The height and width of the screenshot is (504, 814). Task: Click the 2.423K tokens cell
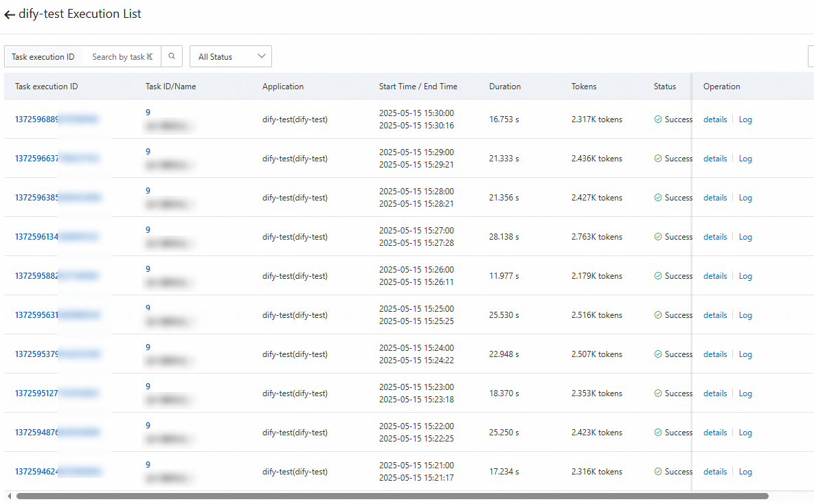pos(596,433)
